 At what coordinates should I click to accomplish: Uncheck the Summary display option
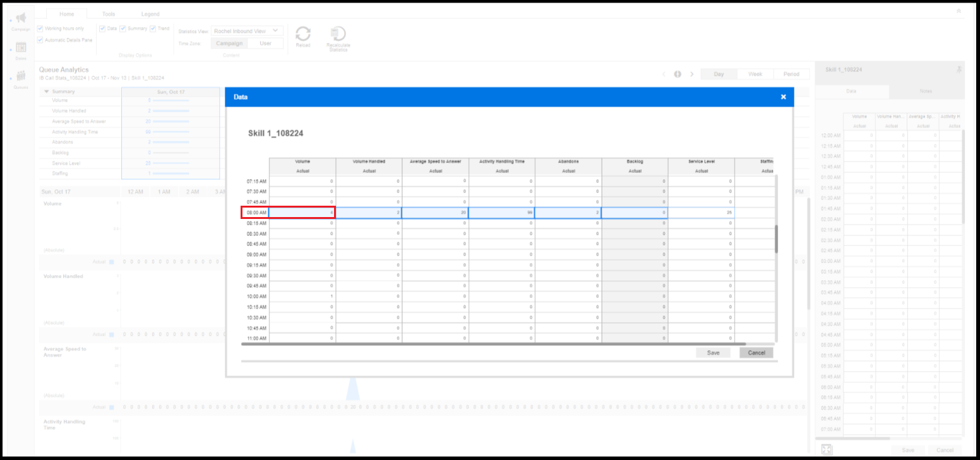(x=123, y=28)
